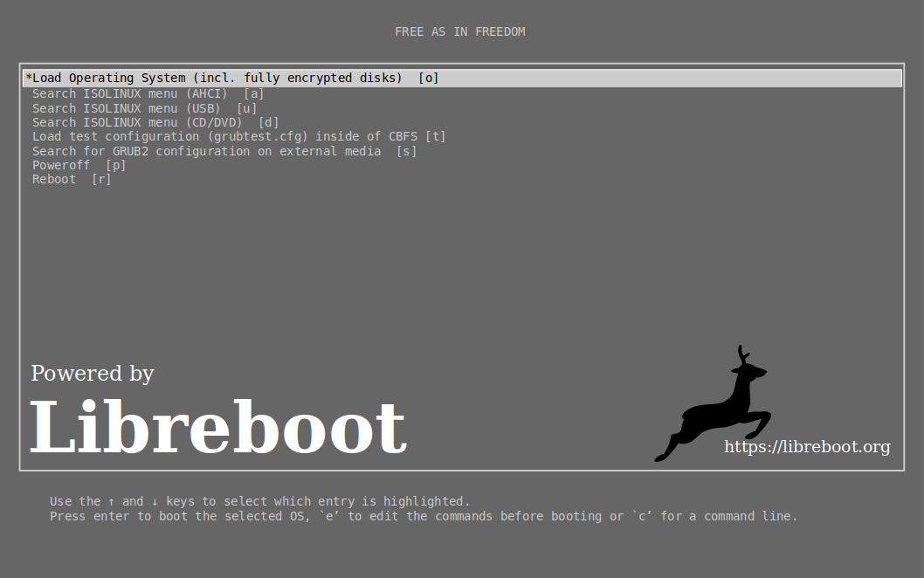Viewport: 924px width, 578px height.
Task: Click the large Libreboot logo wordmark
Action: click(x=218, y=427)
